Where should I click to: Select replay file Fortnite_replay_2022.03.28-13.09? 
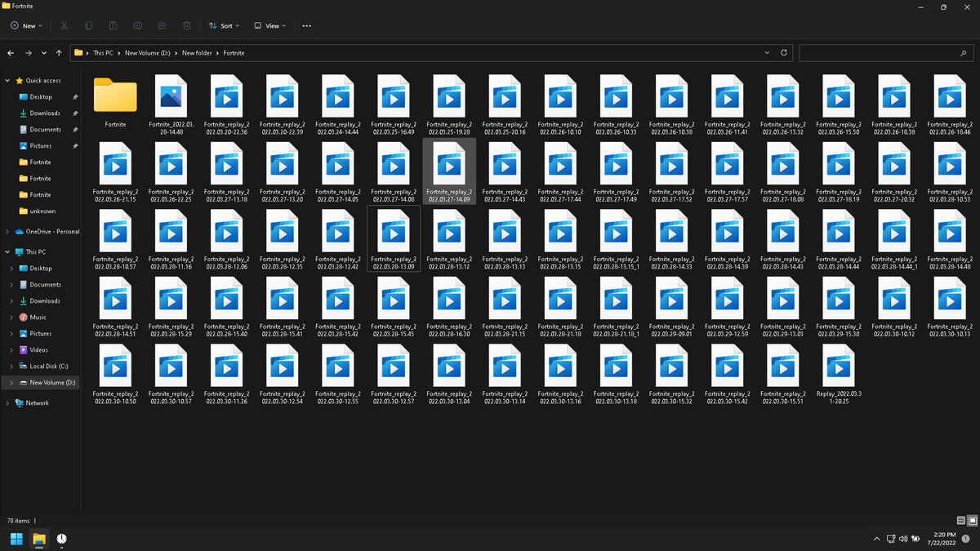tap(394, 238)
